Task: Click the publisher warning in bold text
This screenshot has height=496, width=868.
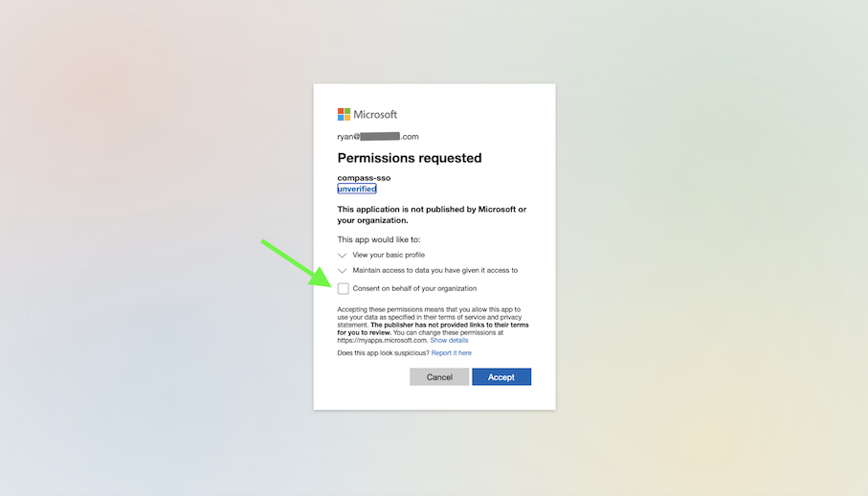Action: (432, 214)
